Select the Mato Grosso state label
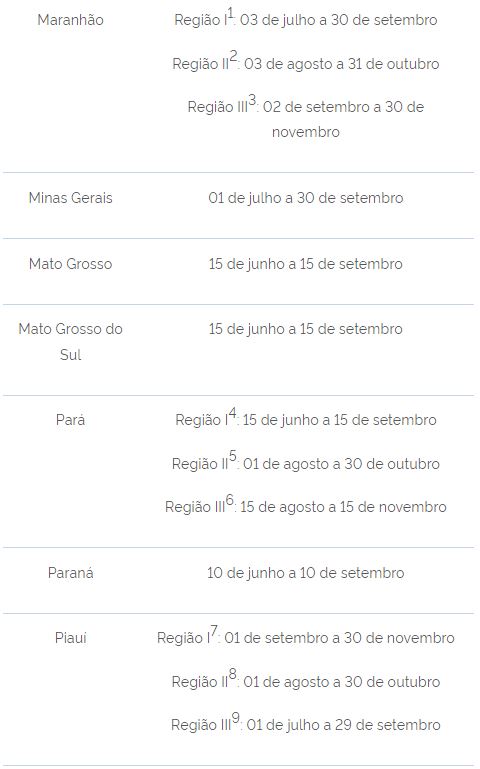Image resolution: width=480 pixels, height=769 pixels. [x=70, y=264]
